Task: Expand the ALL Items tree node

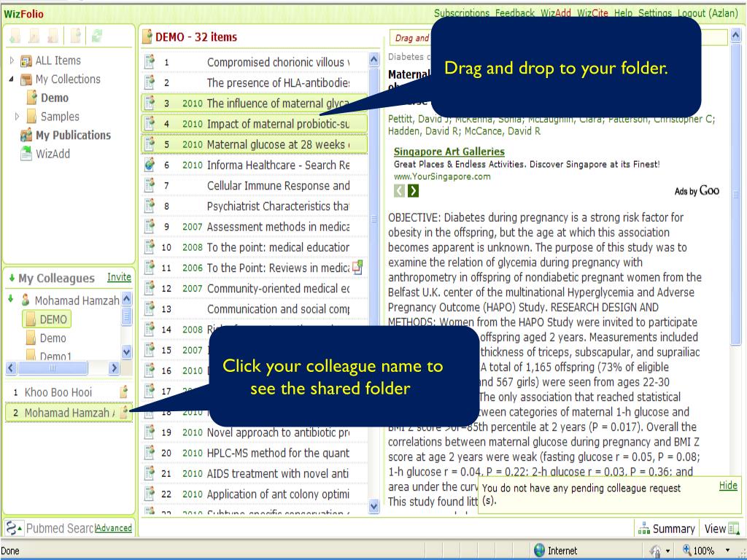Action: [x=12, y=61]
